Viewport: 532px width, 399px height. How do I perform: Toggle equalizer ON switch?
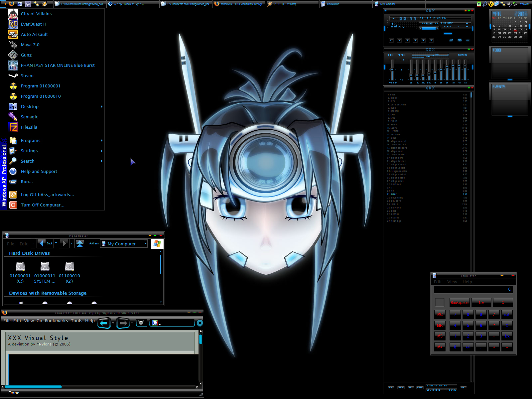391,55
